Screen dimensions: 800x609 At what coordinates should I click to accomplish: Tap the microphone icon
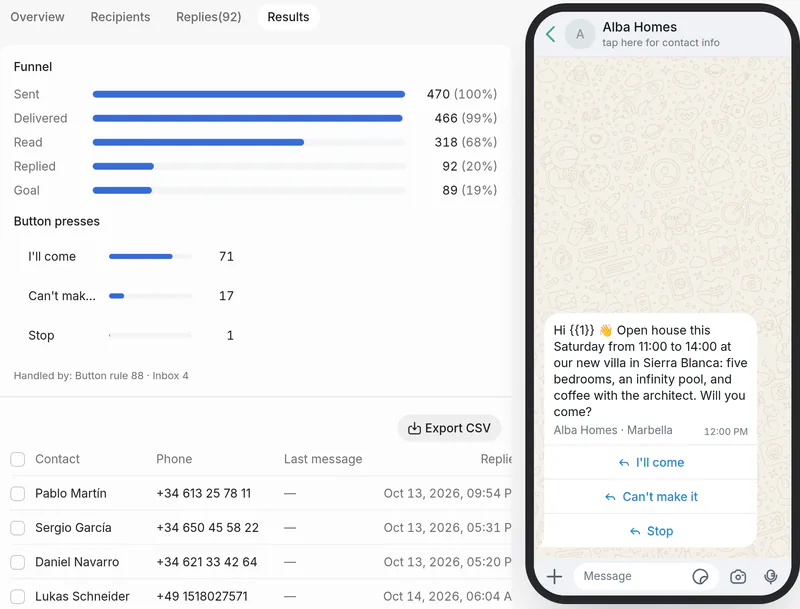(x=770, y=576)
